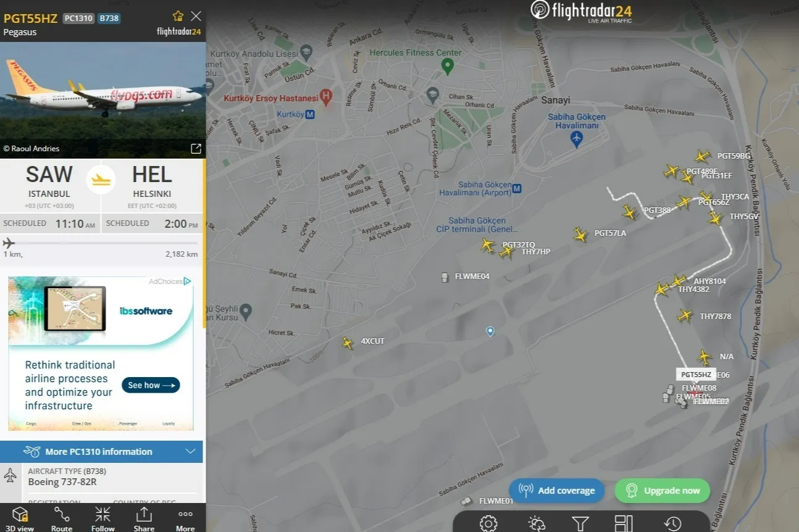This screenshot has height=532, width=799.
Task: Expand More PC1310 information
Action: pyautogui.click(x=101, y=452)
